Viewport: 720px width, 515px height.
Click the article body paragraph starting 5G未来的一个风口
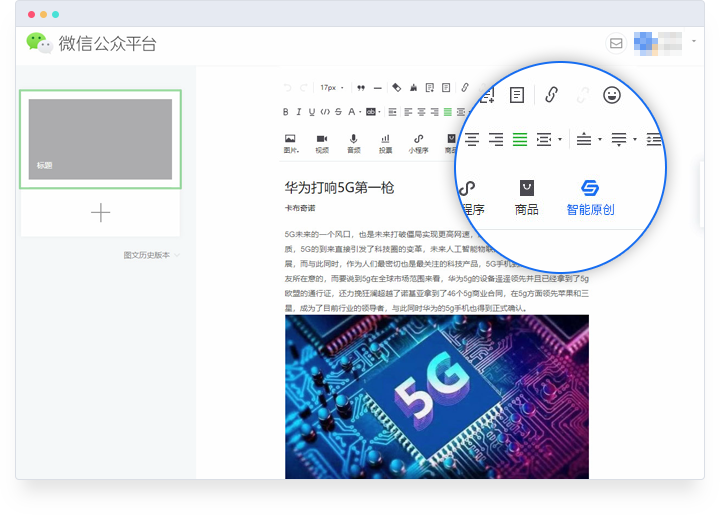437,271
